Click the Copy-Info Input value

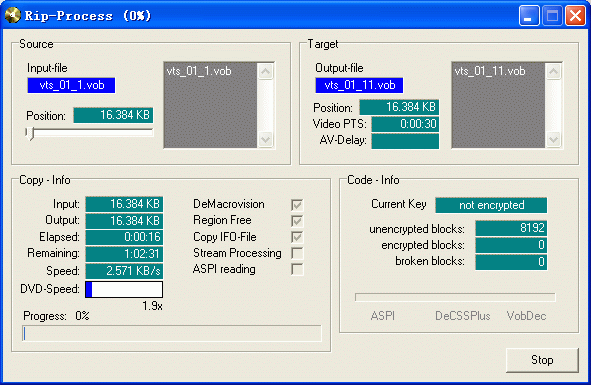pos(124,204)
